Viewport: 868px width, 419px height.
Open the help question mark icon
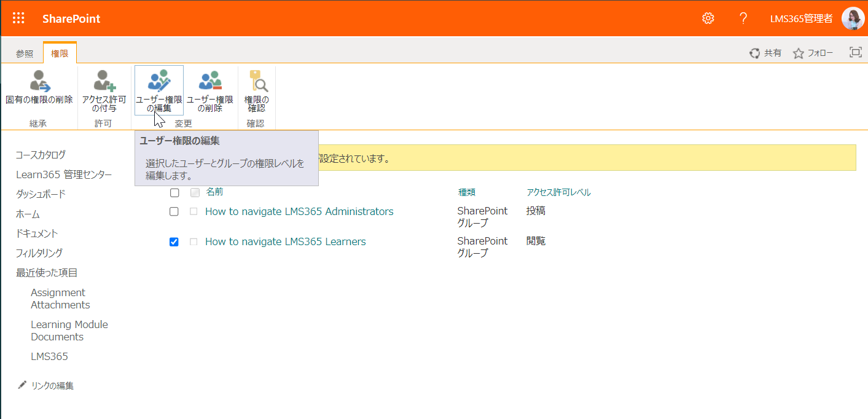pyautogui.click(x=743, y=18)
